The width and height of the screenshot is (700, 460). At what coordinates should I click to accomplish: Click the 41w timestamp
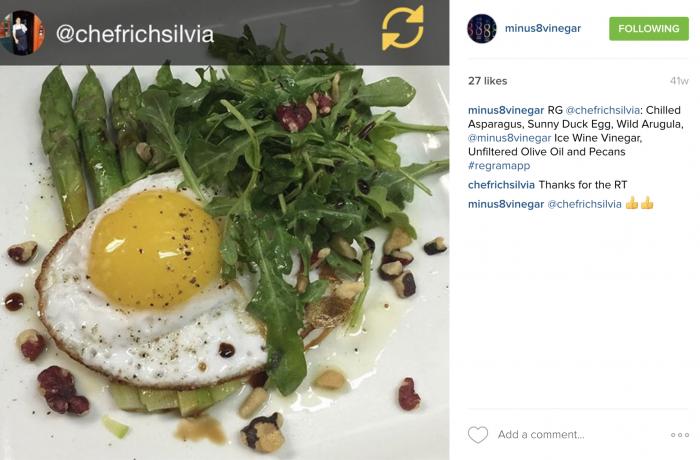click(679, 81)
